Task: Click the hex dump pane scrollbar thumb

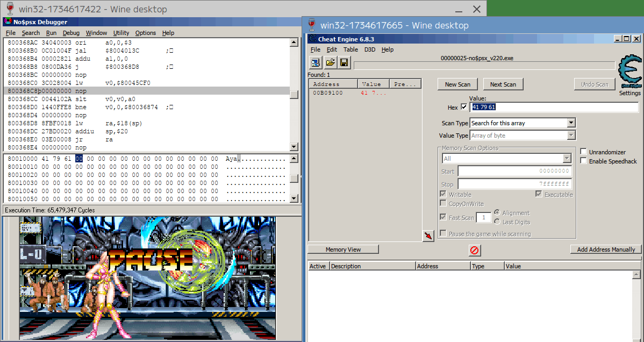Action: click(x=294, y=178)
